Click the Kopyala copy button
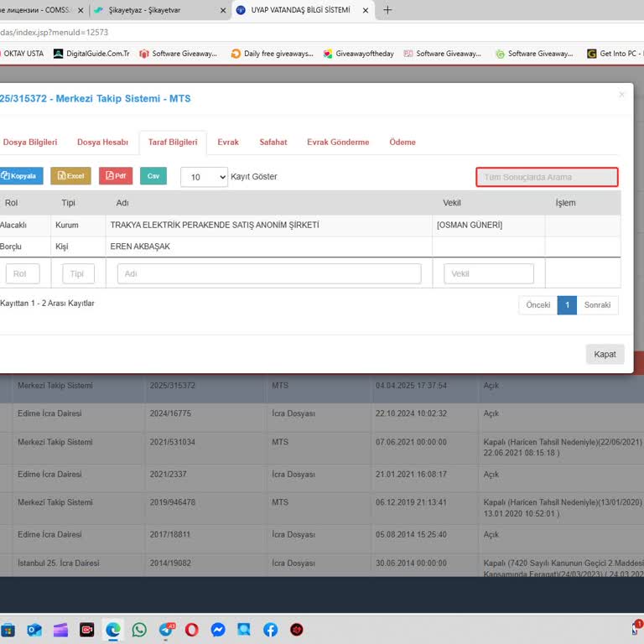The image size is (644, 644). [20, 176]
